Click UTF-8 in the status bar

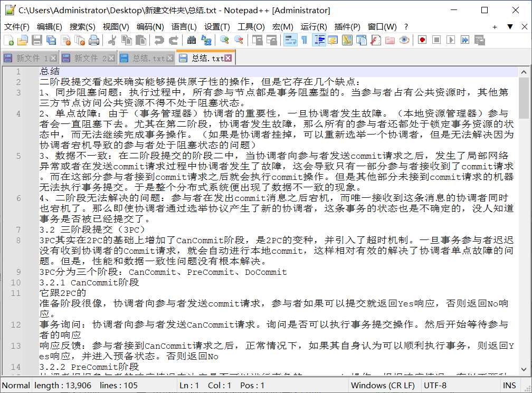pyautogui.click(x=434, y=385)
